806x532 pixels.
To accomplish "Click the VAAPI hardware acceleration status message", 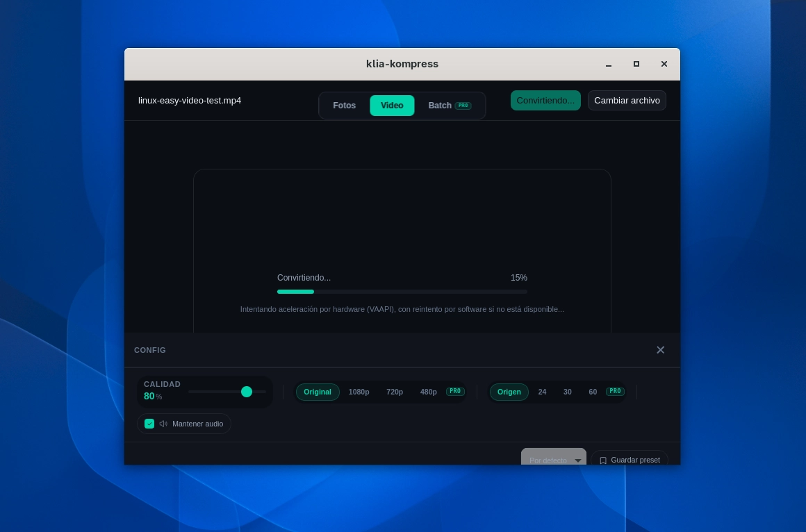I will tap(402, 310).
